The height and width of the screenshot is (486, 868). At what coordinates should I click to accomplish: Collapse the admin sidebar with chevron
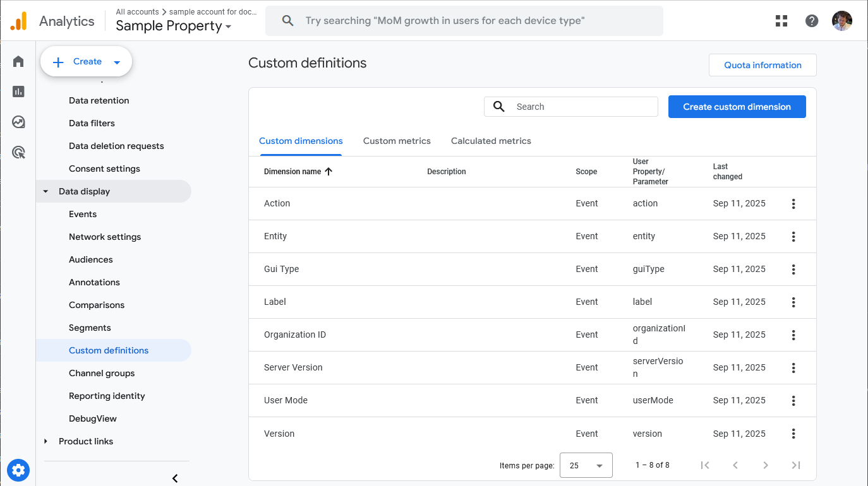175,478
